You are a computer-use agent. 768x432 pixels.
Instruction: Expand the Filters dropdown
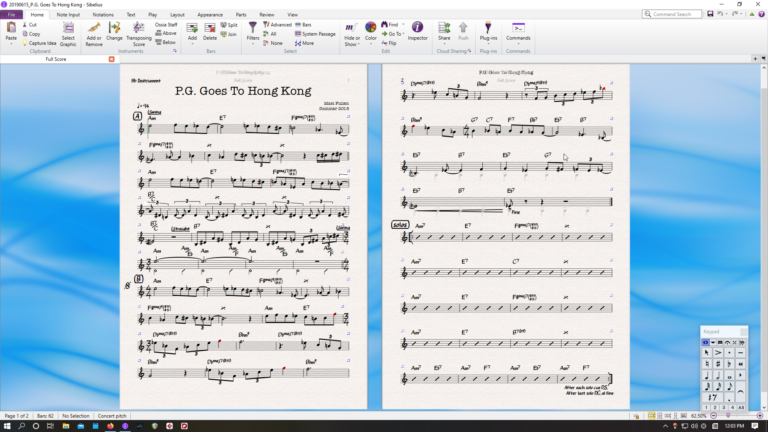(x=253, y=44)
